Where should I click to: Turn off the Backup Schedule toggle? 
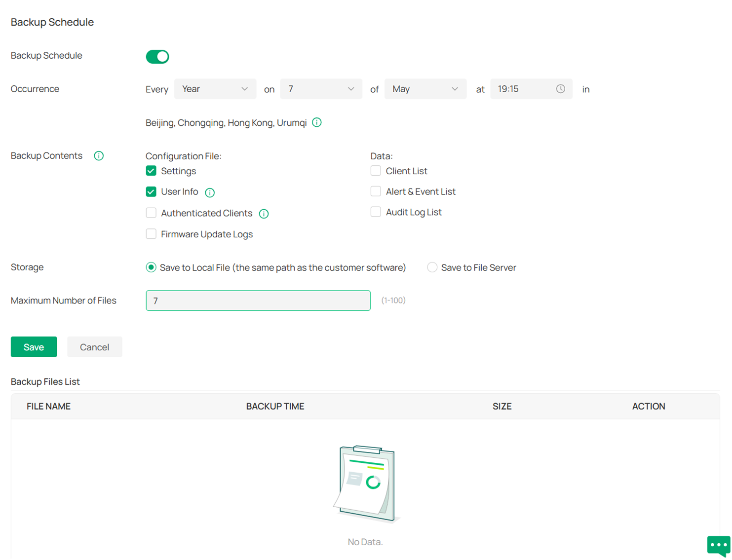[157, 57]
